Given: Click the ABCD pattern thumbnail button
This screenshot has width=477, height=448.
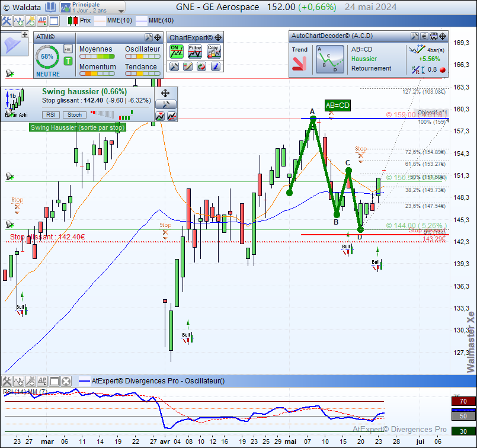Looking at the screenshot, I should point(330,59).
